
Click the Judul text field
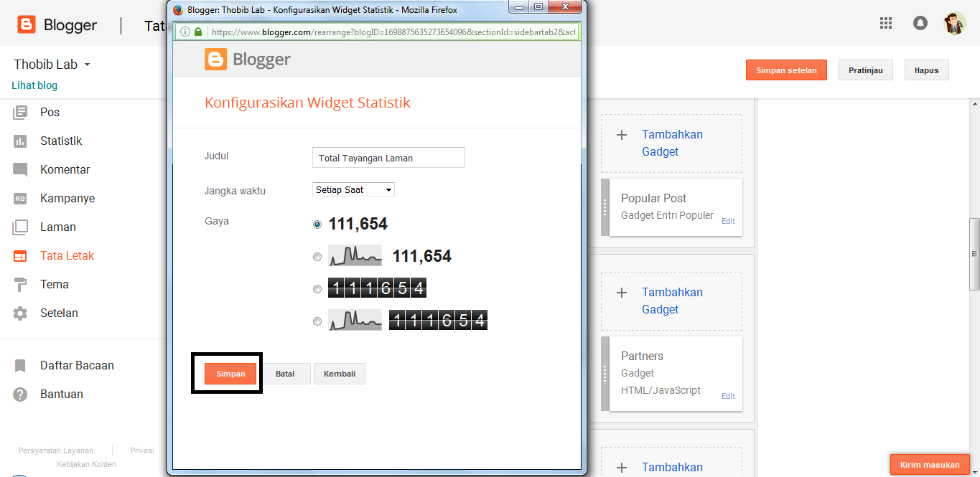(388, 158)
